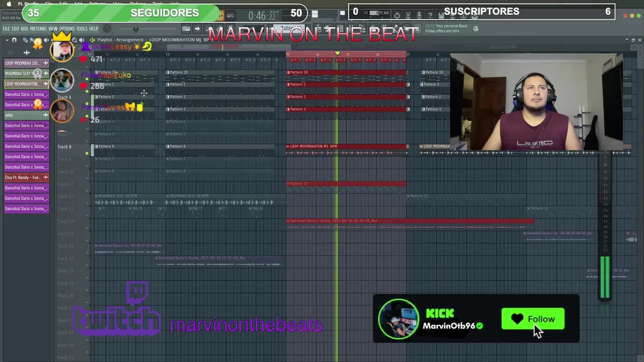Viewport: 644px width, 362px height.
Task: Select the paint brush tool in playlist toolbar
Action: tap(31, 40)
